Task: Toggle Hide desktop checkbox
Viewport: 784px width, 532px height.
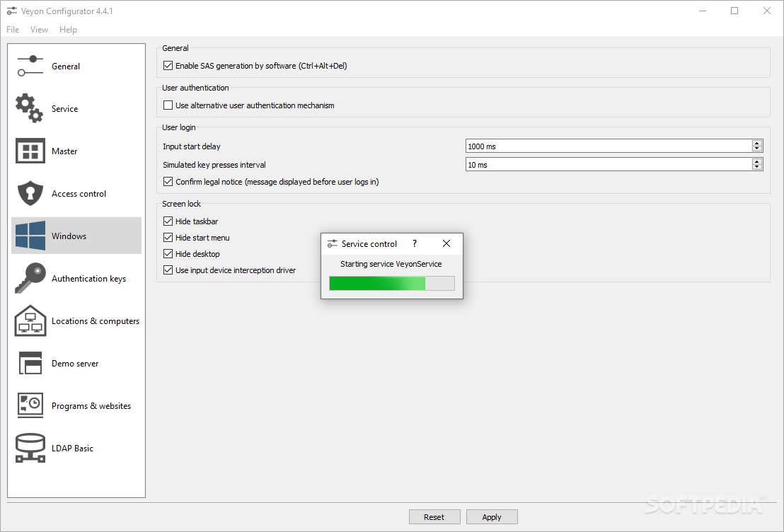Action: click(x=168, y=253)
